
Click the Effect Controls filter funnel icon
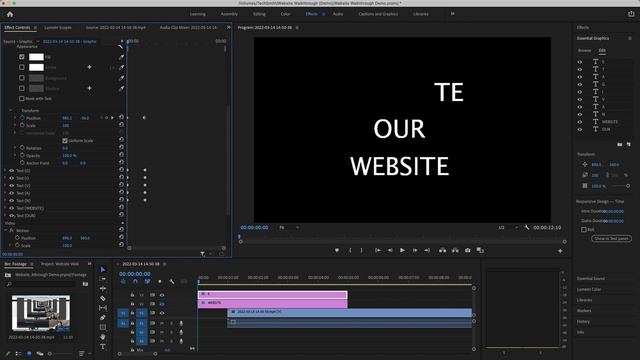[202, 254]
